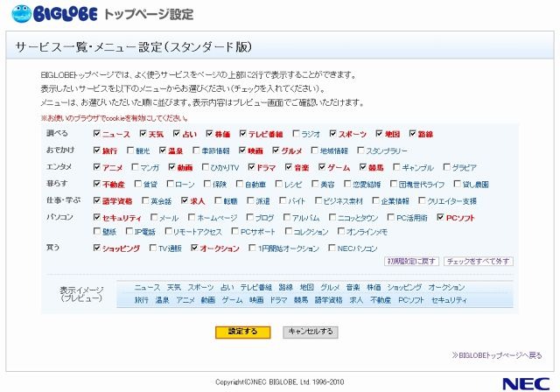
Task: Check the 企業情報 checkbox
Action: pyautogui.click(x=375, y=200)
